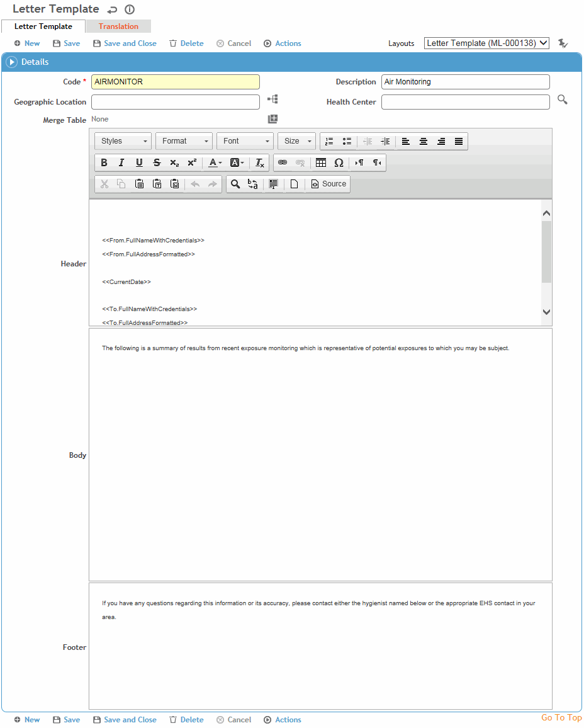The height and width of the screenshot is (728, 584).
Task: Center align text
Action: 424,141
